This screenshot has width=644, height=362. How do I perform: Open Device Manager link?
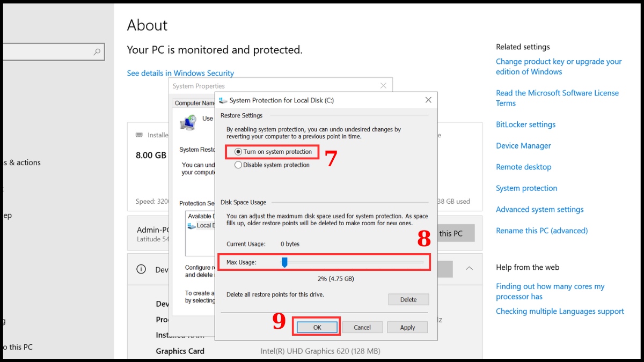(523, 146)
